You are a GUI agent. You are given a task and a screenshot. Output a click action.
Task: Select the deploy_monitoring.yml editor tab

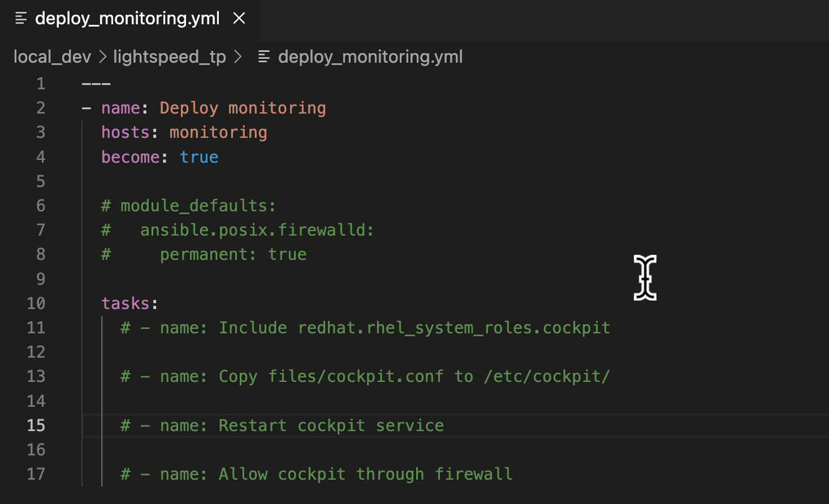(127, 18)
